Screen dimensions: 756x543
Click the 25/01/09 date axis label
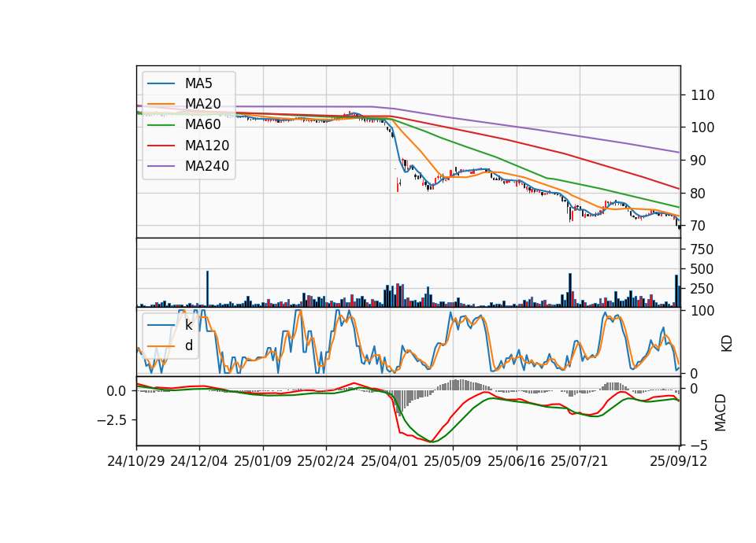click(263, 462)
